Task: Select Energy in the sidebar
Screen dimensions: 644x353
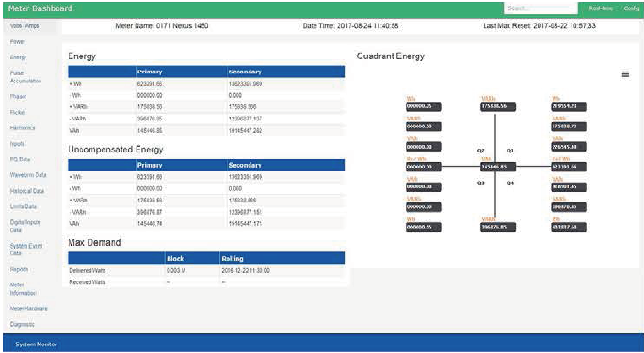Action: [18, 57]
